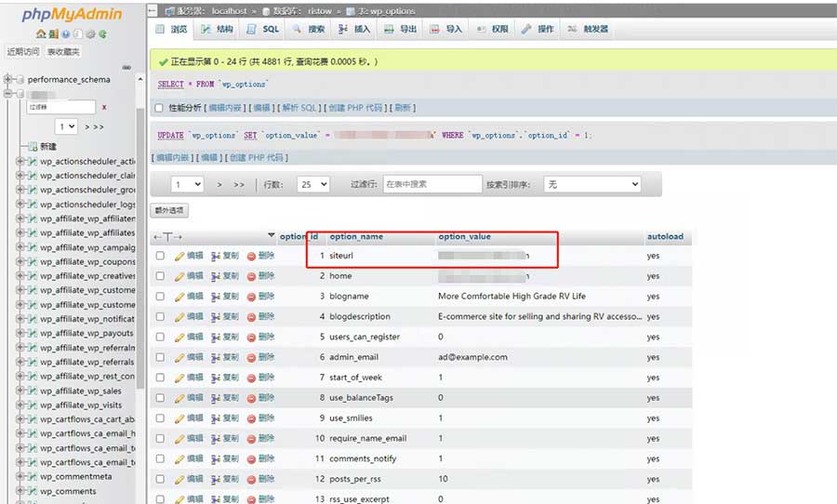Select the checkbox for use_smilies row

point(160,418)
